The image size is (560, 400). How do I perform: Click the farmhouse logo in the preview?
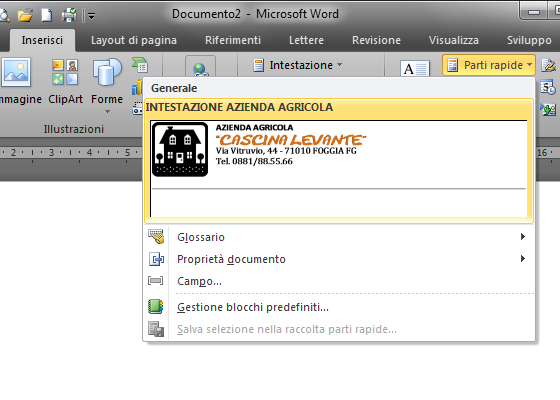(x=180, y=149)
